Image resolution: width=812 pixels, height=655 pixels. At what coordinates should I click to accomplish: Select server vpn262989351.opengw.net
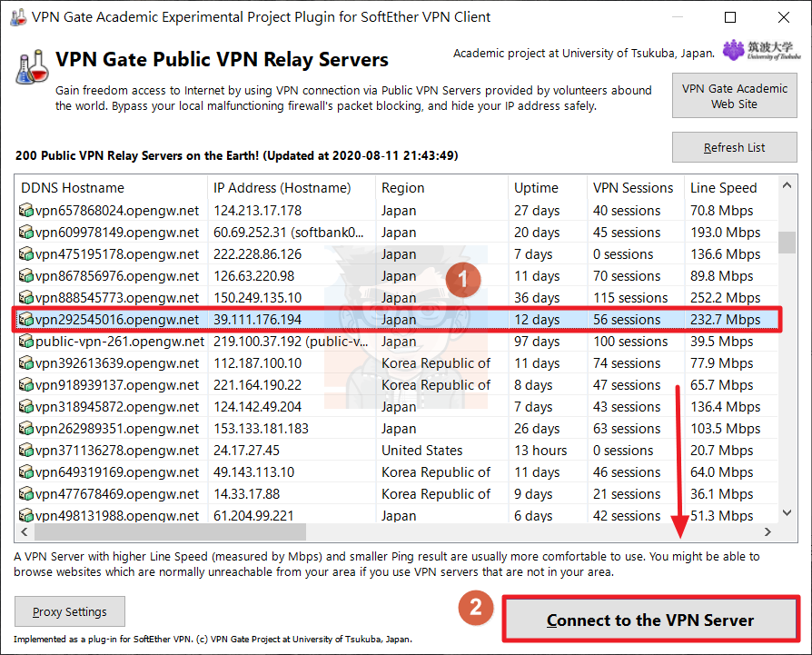pyautogui.click(x=396, y=429)
